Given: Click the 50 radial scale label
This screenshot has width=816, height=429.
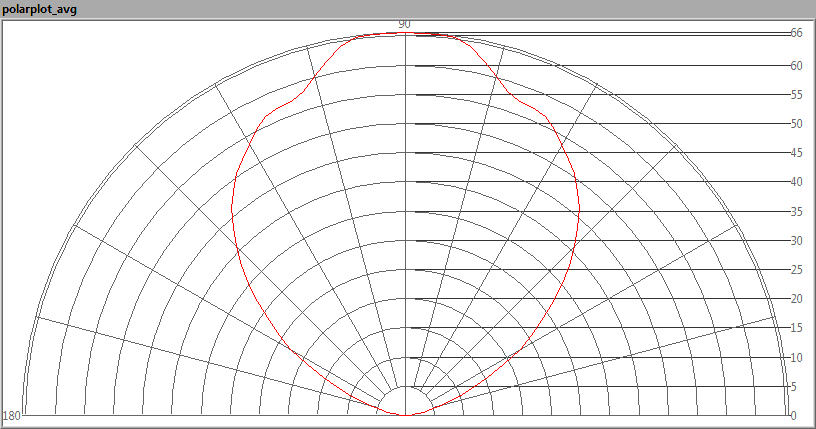Looking at the screenshot, I should coord(796,124).
